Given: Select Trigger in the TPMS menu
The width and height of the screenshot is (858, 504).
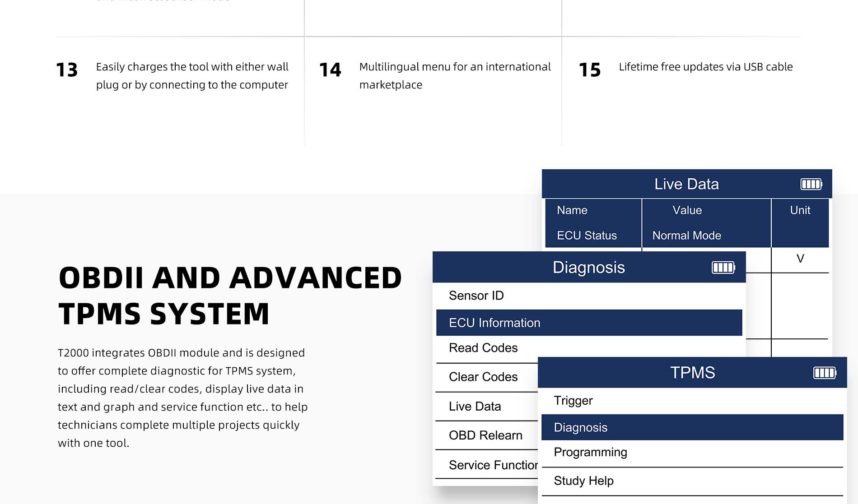Looking at the screenshot, I should coord(573,401).
